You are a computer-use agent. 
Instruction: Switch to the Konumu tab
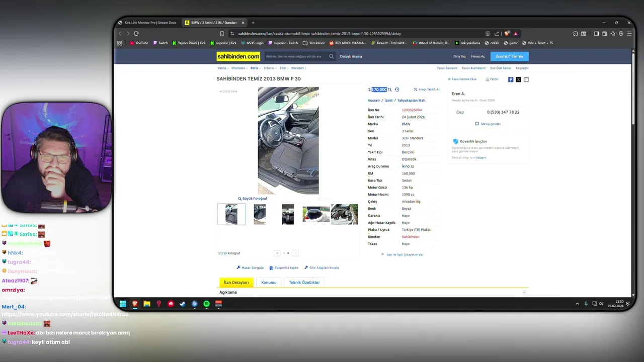tap(269, 283)
